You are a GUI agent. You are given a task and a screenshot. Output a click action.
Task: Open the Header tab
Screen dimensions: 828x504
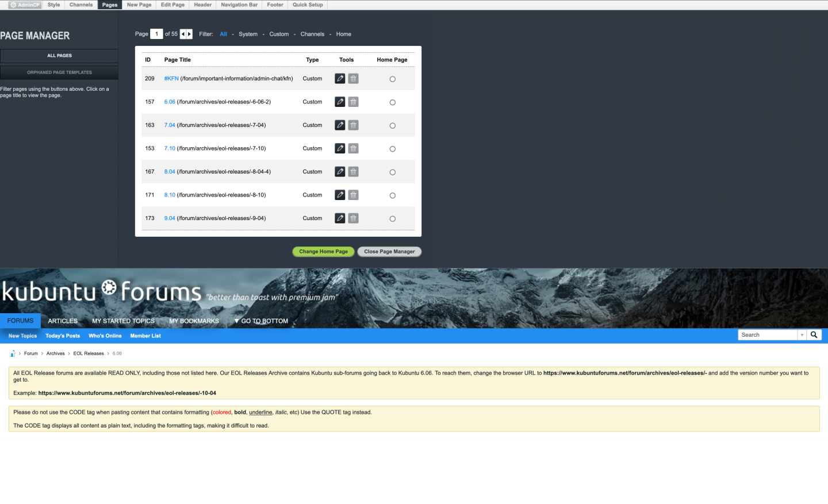click(x=203, y=5)
